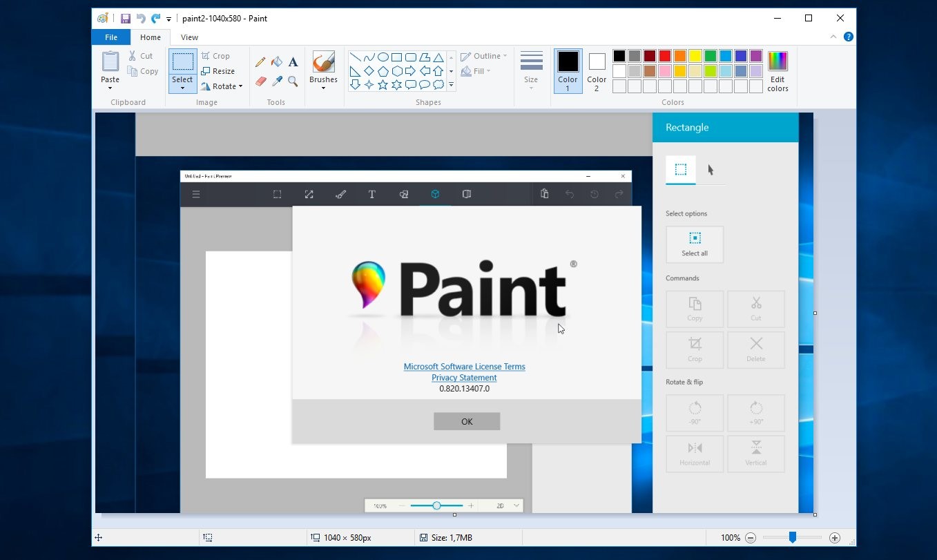Open the Privacy Statement link
The height and width of the screenshot is (560, 937).
464,377
